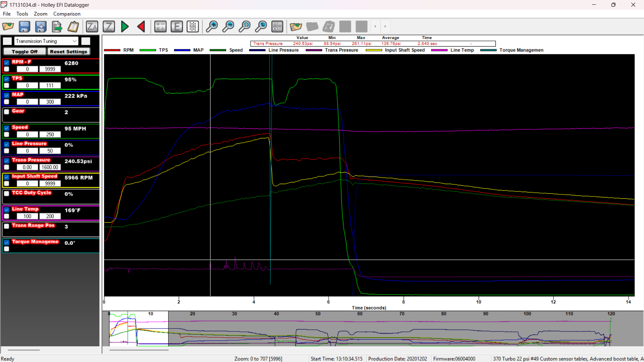The image size is (644, 362).
Task: Click the Save As toolbar icon
Action: click(x=41, y=26)
